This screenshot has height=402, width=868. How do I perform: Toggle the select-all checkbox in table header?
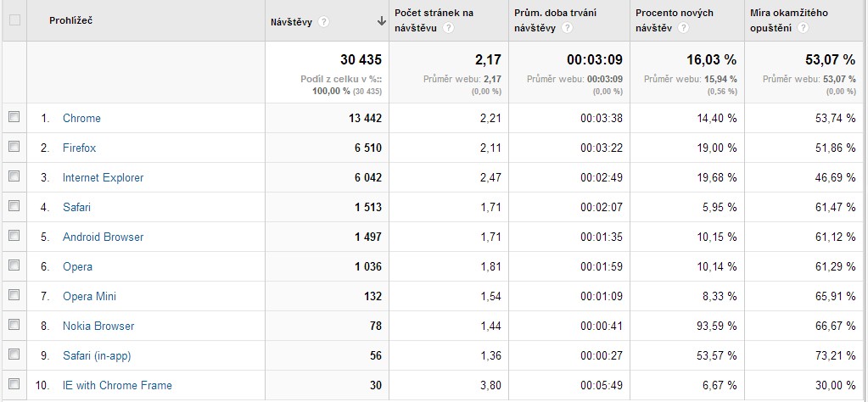tap(14, 20)
